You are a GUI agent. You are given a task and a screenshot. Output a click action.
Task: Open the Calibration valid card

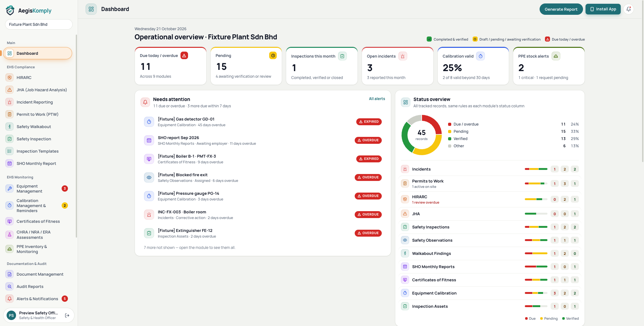click(473, 66)
